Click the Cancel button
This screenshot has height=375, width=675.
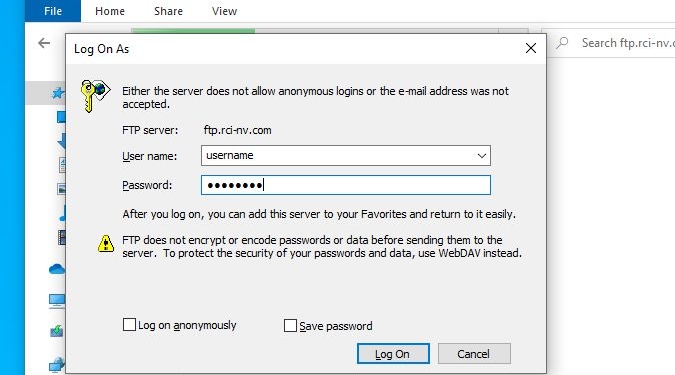click(474, 353)
